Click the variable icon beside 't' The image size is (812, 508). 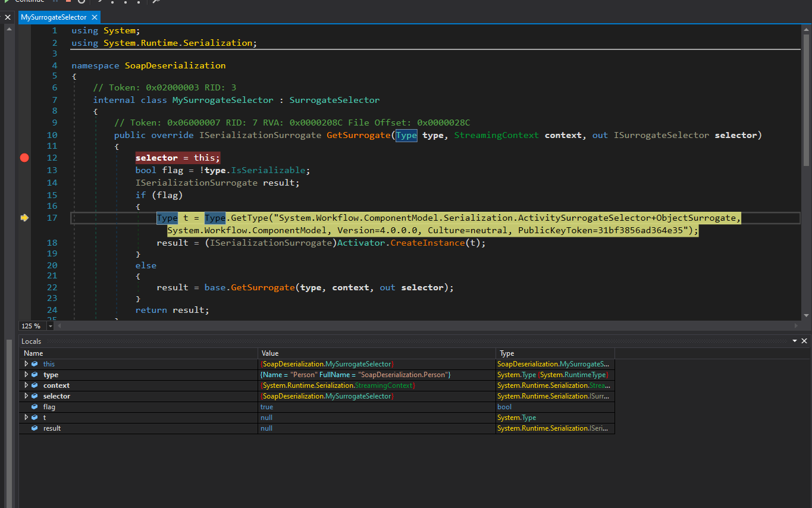35,418
